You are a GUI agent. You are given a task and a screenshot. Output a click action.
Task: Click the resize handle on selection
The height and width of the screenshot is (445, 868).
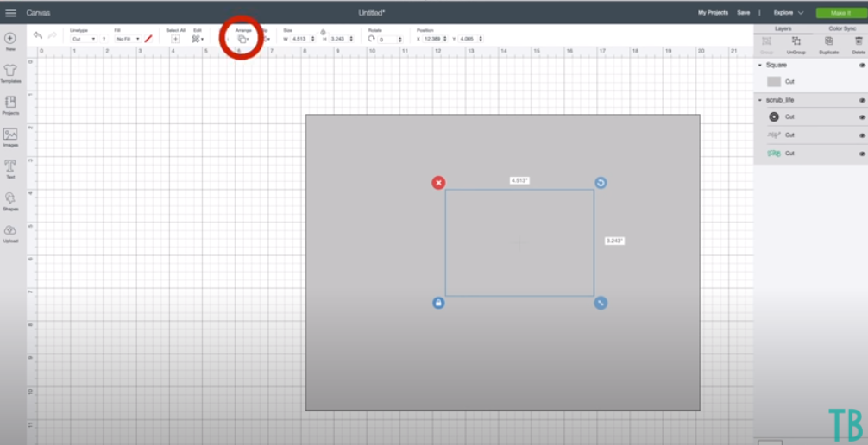point(601,303)
